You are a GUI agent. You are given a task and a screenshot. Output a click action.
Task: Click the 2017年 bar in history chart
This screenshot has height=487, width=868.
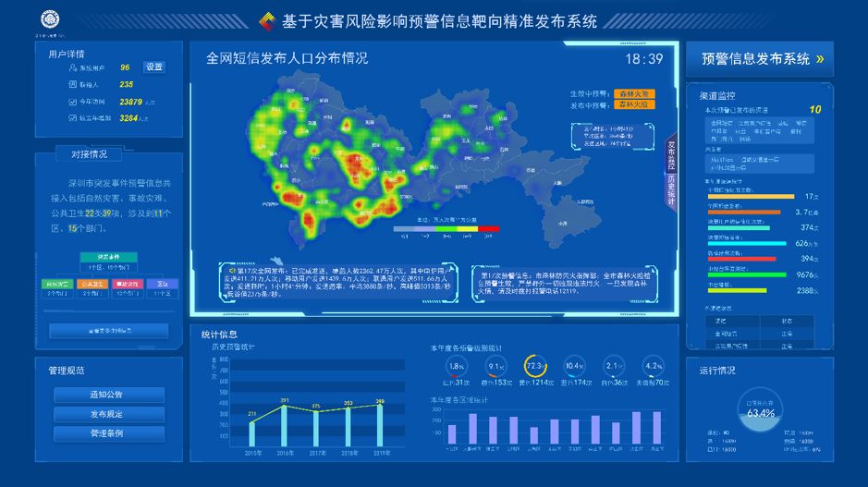click(316, 429)
